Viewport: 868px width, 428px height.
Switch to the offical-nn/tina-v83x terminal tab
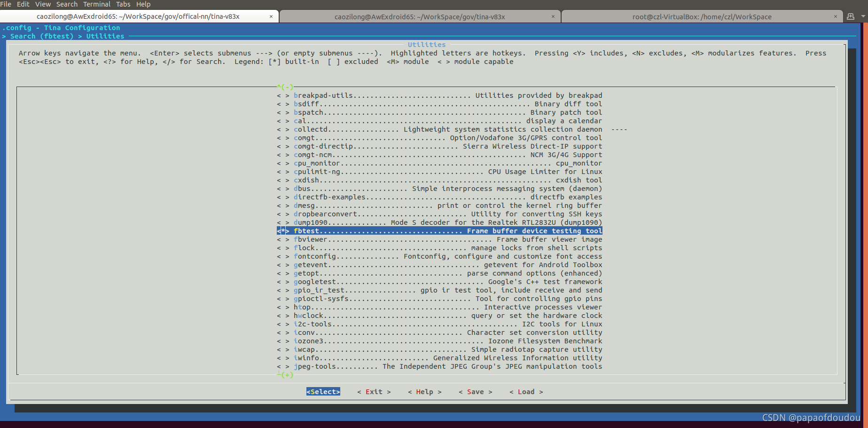click(138, 16)
